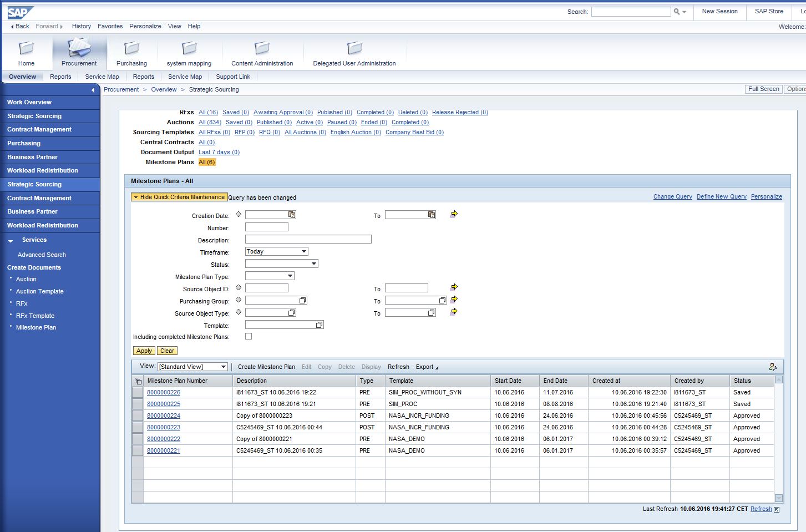Switch to the Service Map tab

coord(102,77)
